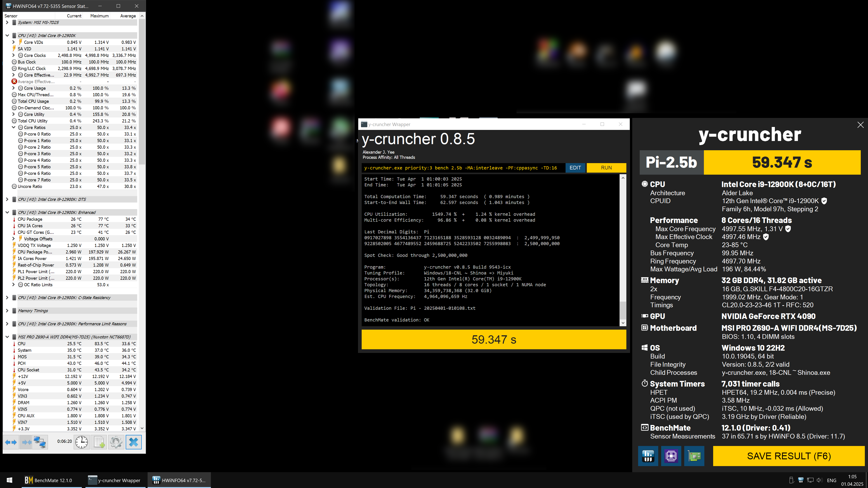Image resolution: width=868 pixels, height=488 pixels.
Task: Expand System: MSI MS-7D25 section
Action: 7,23
